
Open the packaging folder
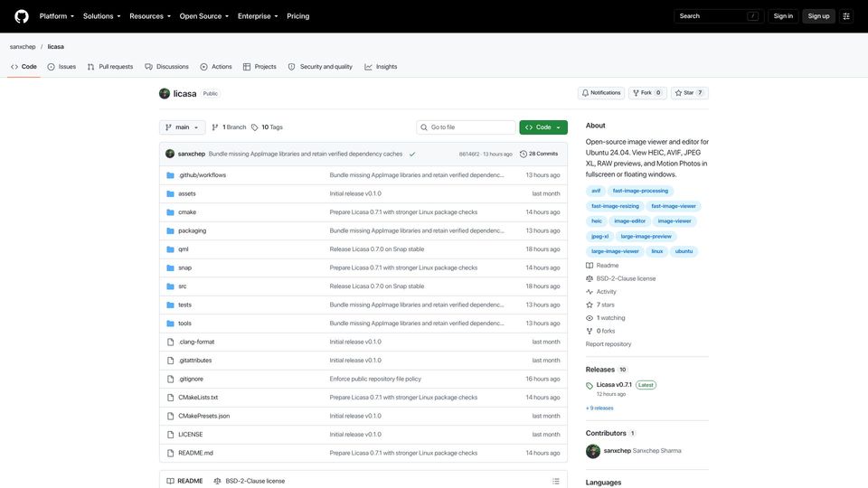pyautogui.click(x=192, y=230)
